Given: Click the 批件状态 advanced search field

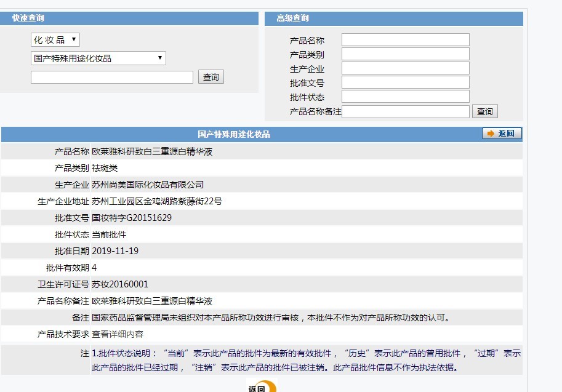Looking at the screenshot, I should (x=406, y=97).
